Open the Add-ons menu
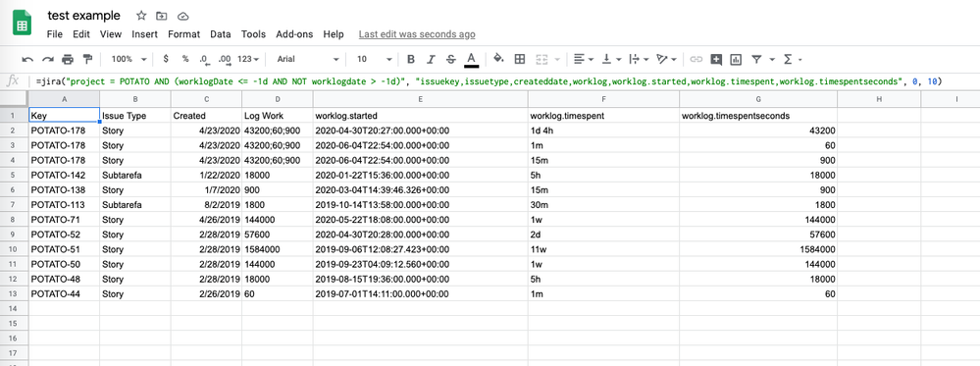Screen dimensions: 980x366 click(294, 34)
